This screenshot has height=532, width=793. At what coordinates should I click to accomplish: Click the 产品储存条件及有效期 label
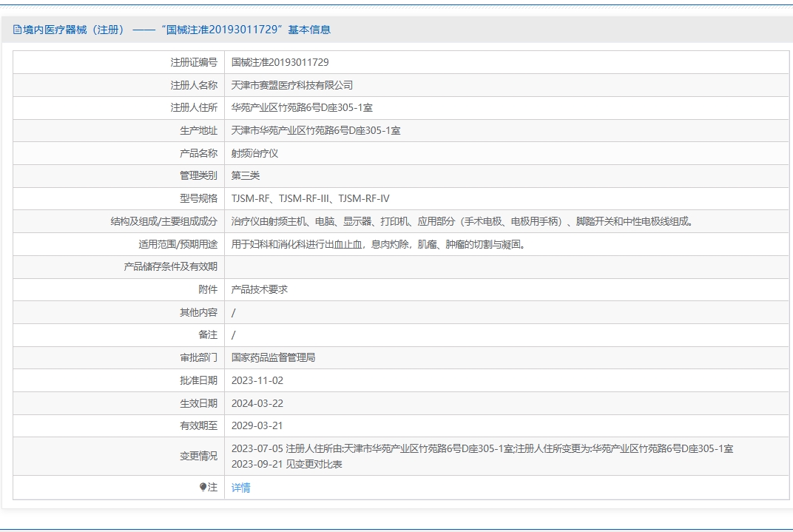[170, 266]
